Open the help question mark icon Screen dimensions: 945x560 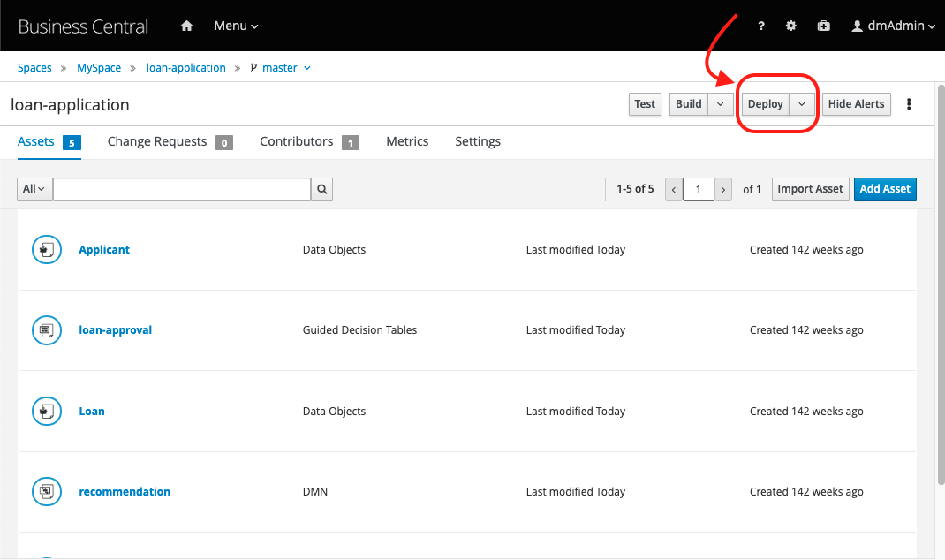tap(761, 26)
